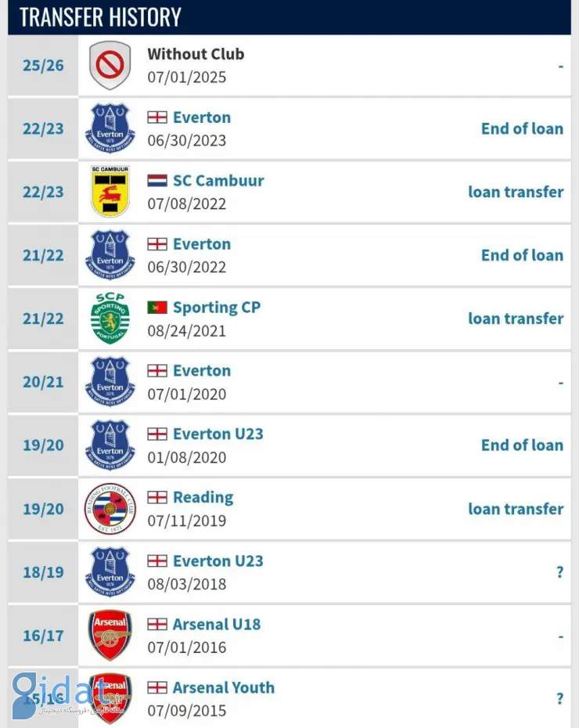
Task: Open Everton crest in 20/21 row
Action: pos(110,382)
